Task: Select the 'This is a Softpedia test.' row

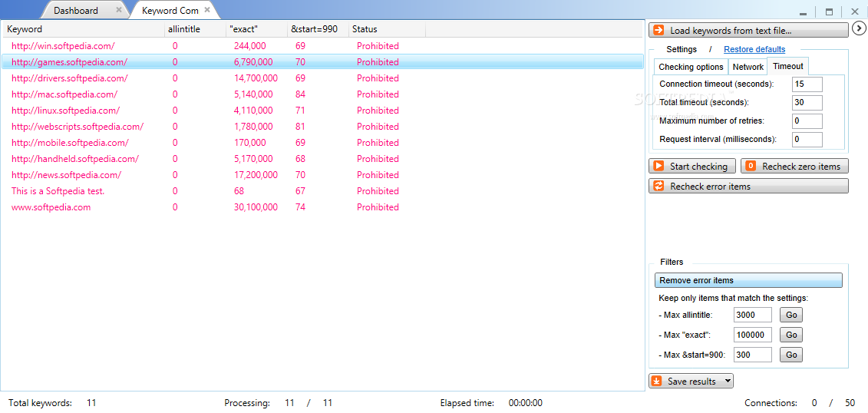Action: [x=323, y=191]
